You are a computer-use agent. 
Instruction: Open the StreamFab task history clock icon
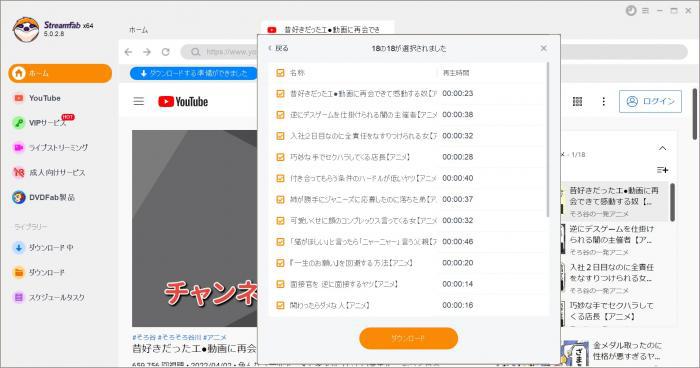click(x=631, y=11)
